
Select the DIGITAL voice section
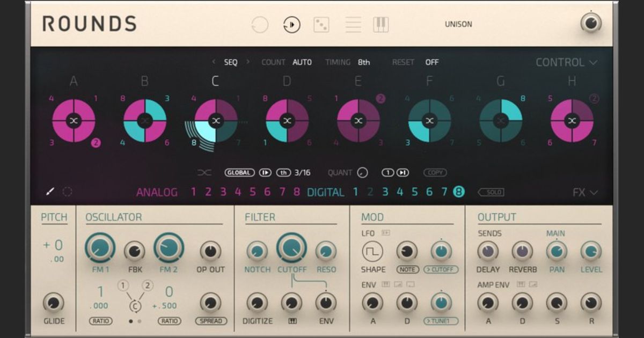325,192
